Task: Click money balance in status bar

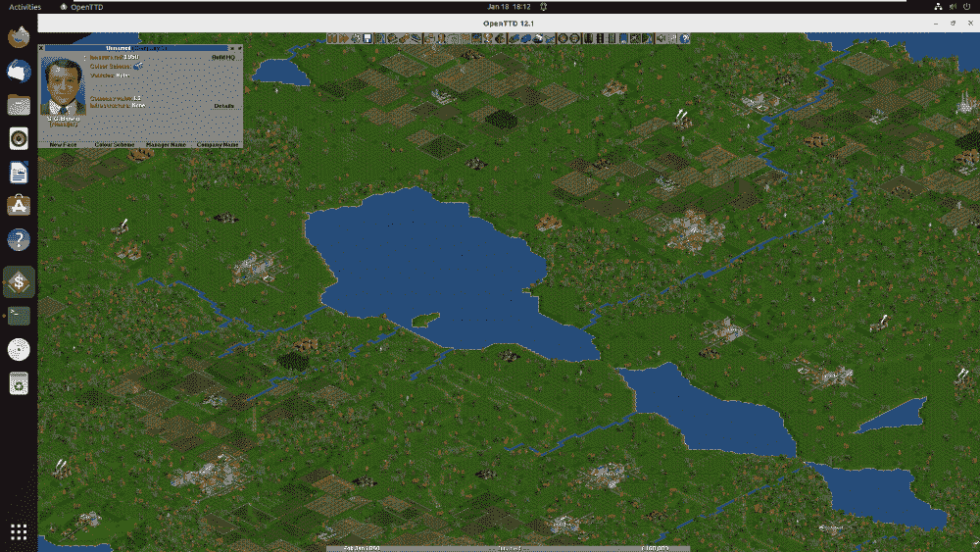Action: (655, 548)
